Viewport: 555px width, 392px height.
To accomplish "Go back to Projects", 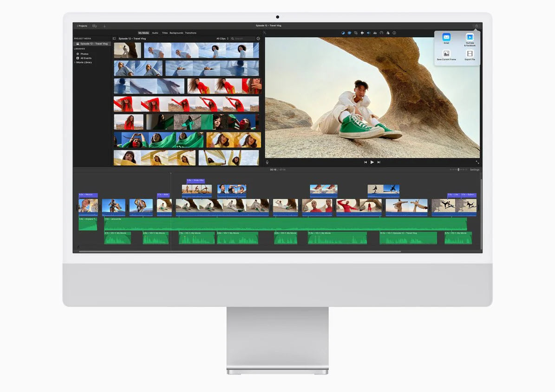I will click(82, 26).
